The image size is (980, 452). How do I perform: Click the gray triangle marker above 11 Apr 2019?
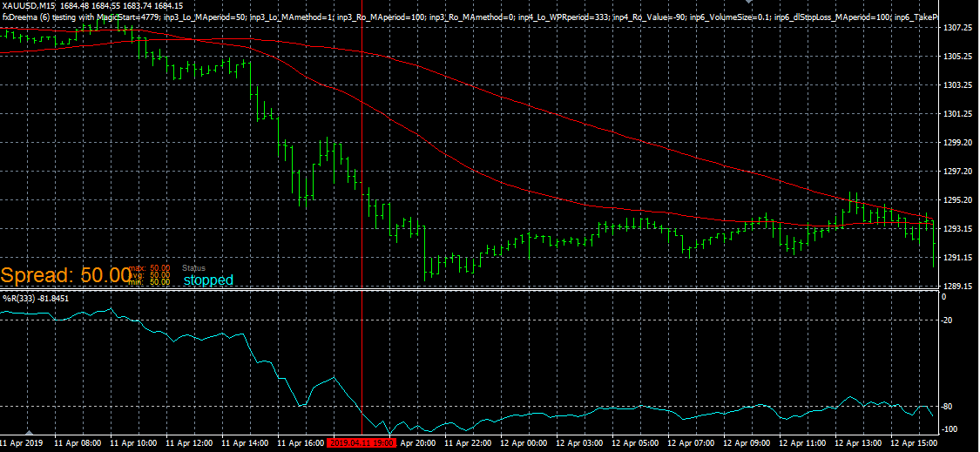tap(28, 431)
